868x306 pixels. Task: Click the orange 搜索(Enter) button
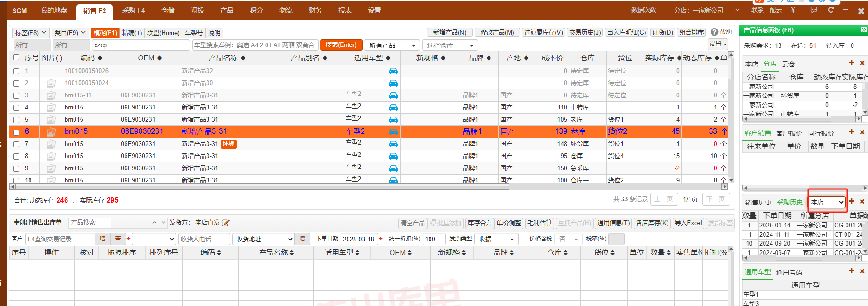pos(341,45)
